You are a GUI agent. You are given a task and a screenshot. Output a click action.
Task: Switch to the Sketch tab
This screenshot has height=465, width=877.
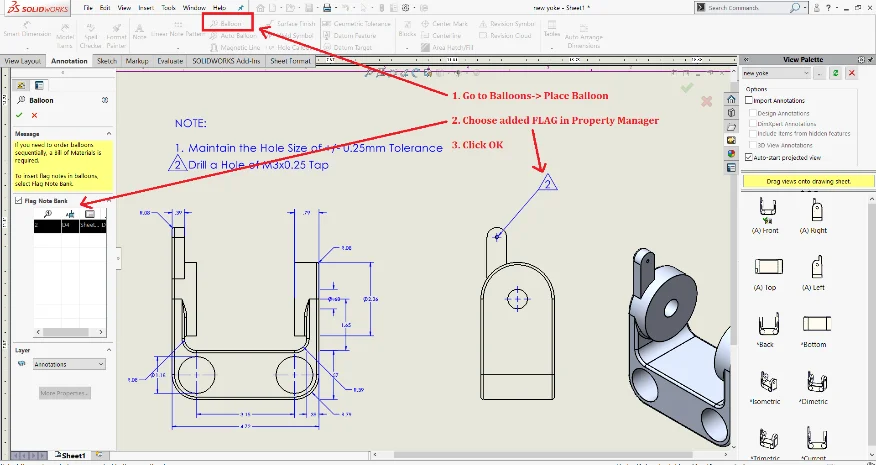click(x=106, y=61)
